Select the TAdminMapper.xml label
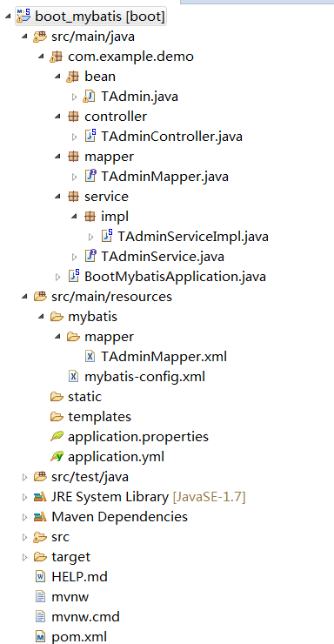 click(x=164, y=357)
